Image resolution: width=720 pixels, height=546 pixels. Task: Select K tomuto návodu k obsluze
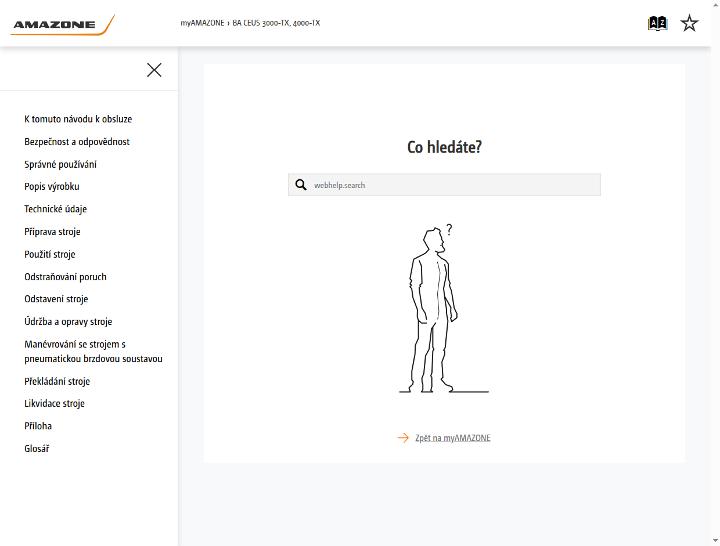tap(78, 119)
